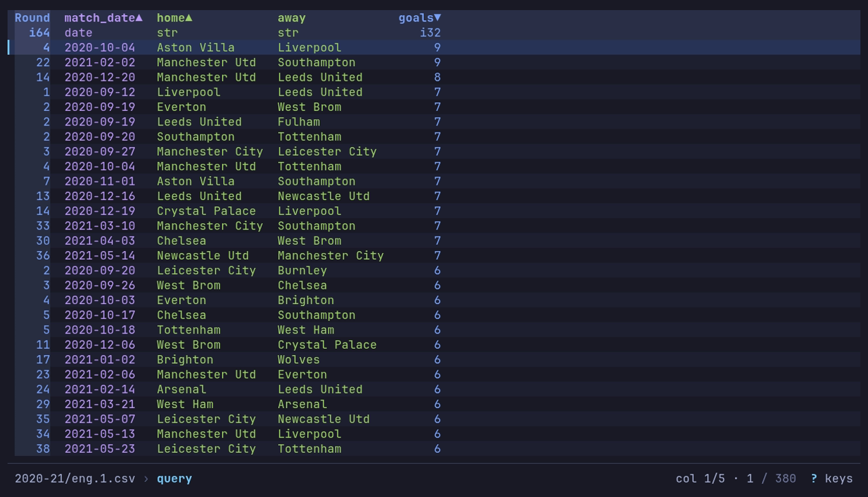This screenshot has width=868, height=497.
Task: Click the i32 type label under goals
Action: click(430, 33)
